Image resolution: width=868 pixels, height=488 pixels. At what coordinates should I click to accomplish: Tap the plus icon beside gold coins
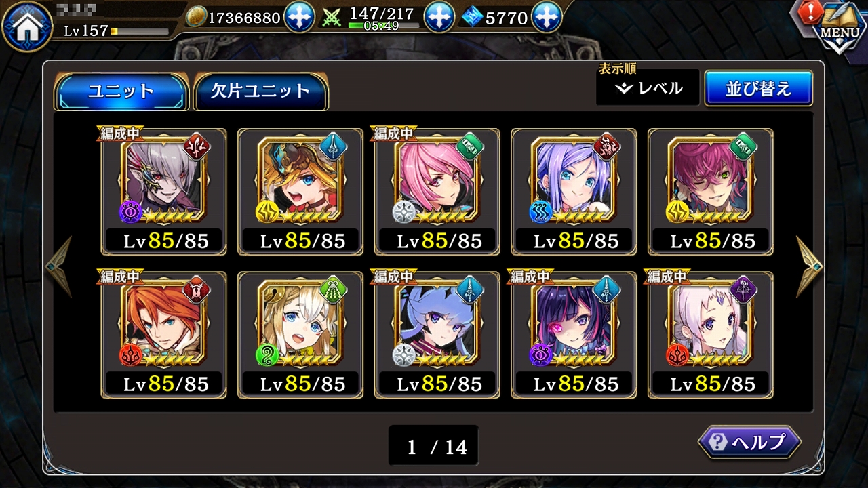tap(299, 17)
